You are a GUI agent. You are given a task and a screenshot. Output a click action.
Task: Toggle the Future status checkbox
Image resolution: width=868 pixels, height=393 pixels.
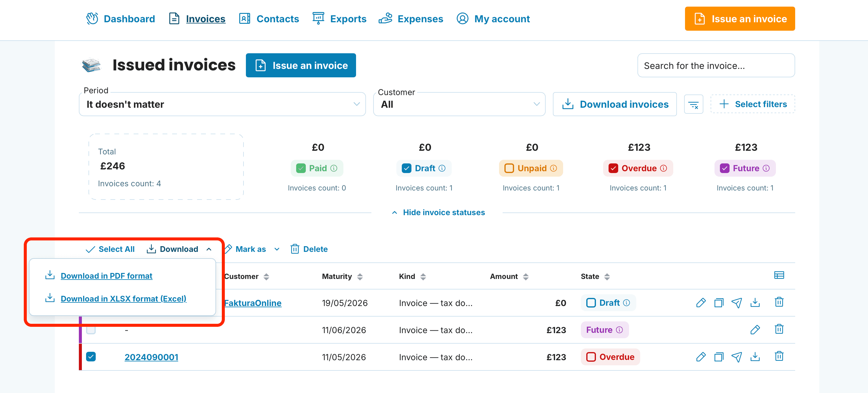click(x=724, y=168)
